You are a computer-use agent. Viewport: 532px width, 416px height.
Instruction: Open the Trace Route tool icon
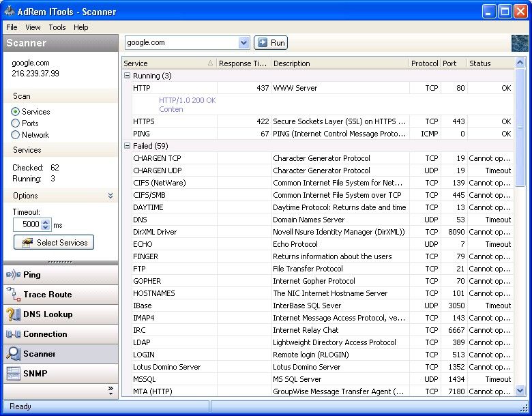tap(13, 295)
